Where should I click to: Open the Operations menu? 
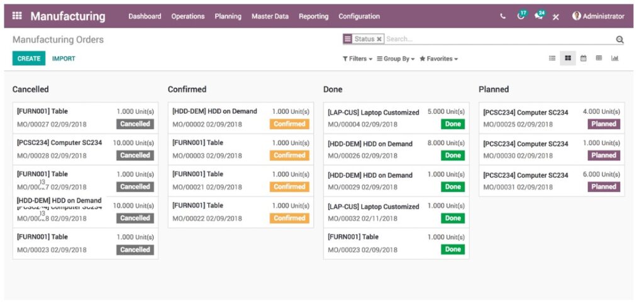(187, 16)
